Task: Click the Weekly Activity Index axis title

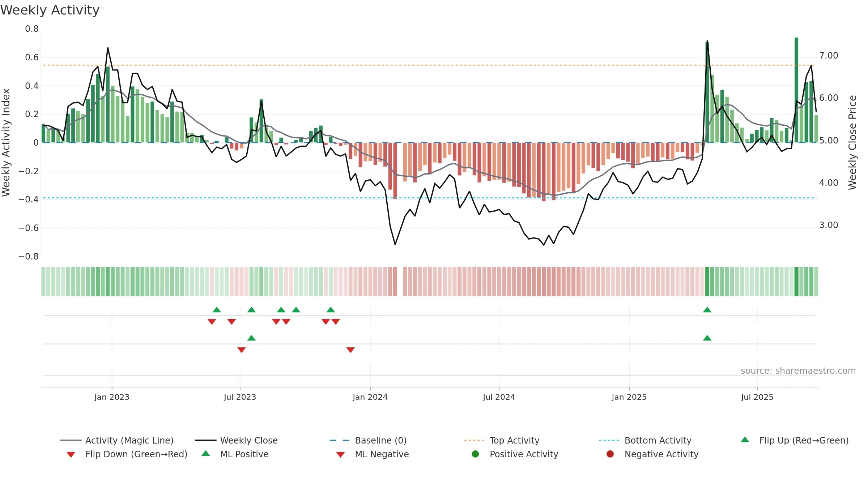Action: 6,142
